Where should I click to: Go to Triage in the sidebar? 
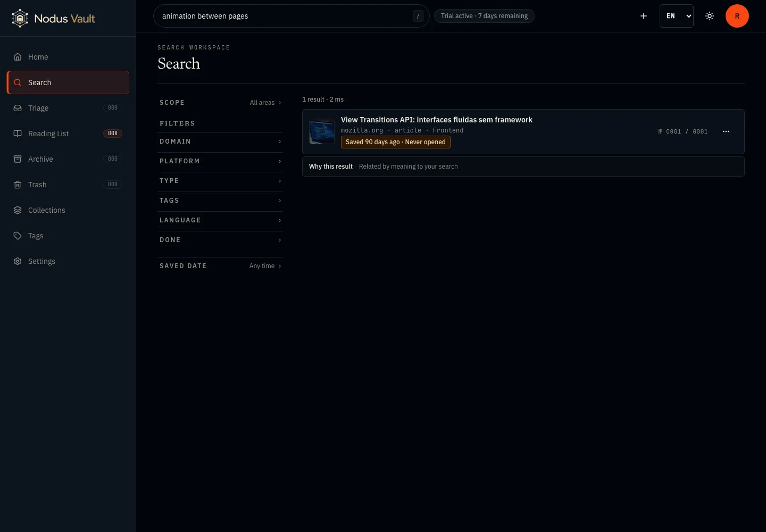[68, 108]
